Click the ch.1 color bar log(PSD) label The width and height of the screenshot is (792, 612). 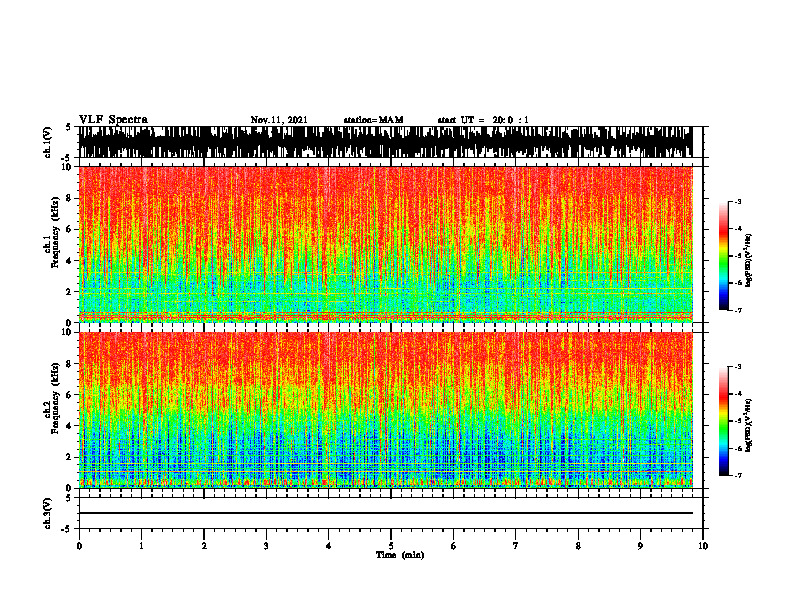(x=749, y=261)
